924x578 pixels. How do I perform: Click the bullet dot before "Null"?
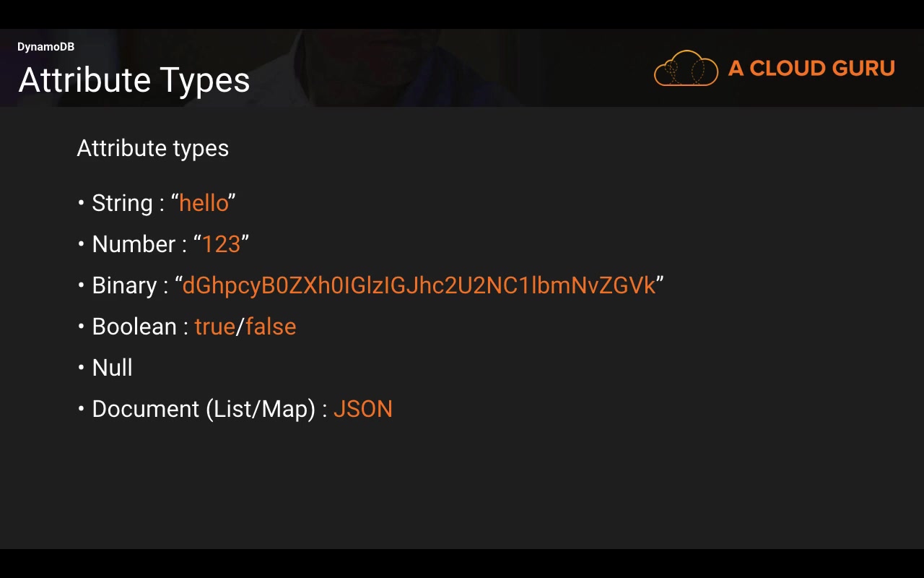coord(82,368)
